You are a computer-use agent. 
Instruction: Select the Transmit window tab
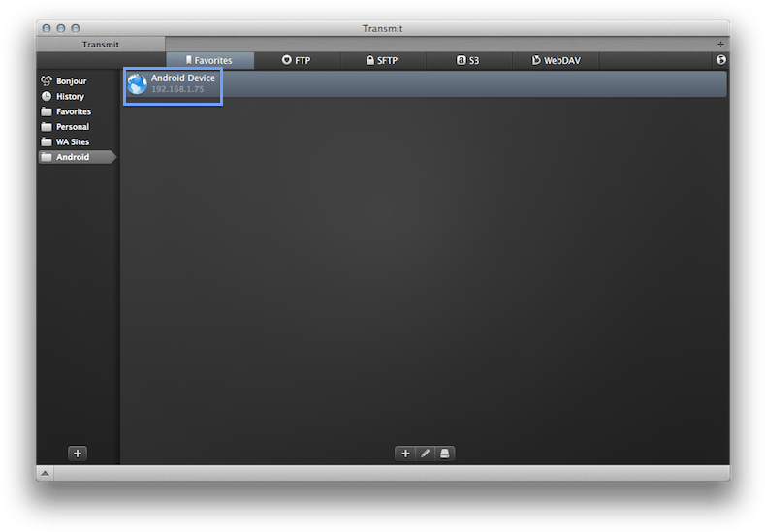(x=101, y=44)
